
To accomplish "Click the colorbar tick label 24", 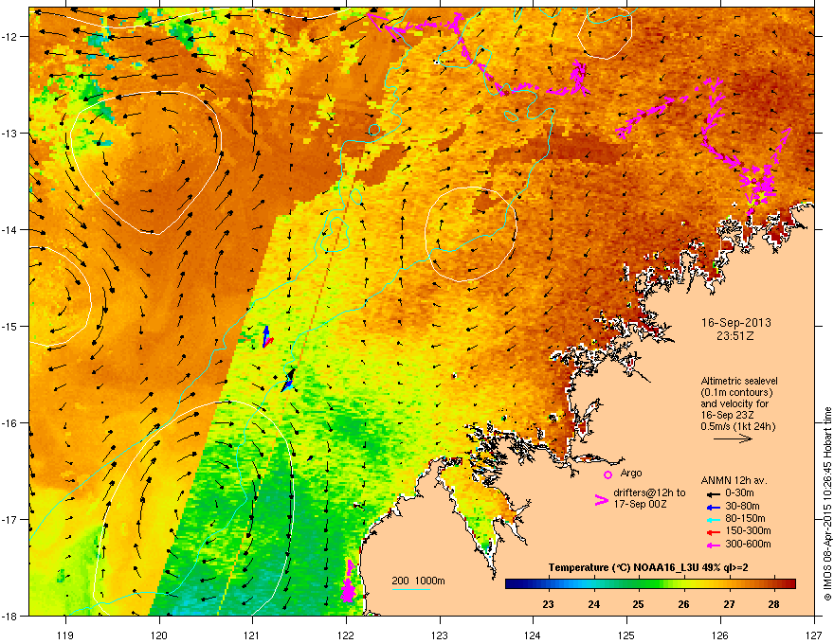I will point(593,604).
